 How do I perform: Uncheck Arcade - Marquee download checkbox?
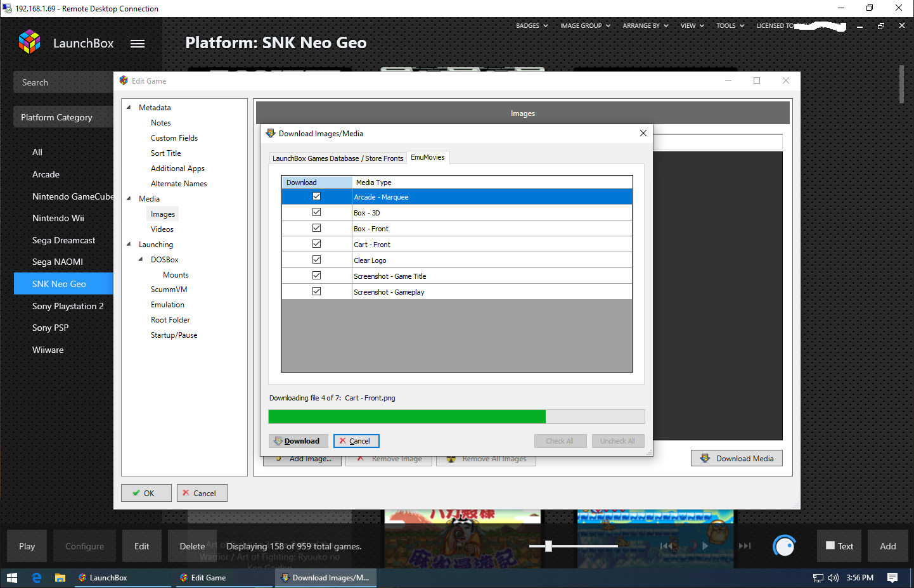tap(316, 196)
